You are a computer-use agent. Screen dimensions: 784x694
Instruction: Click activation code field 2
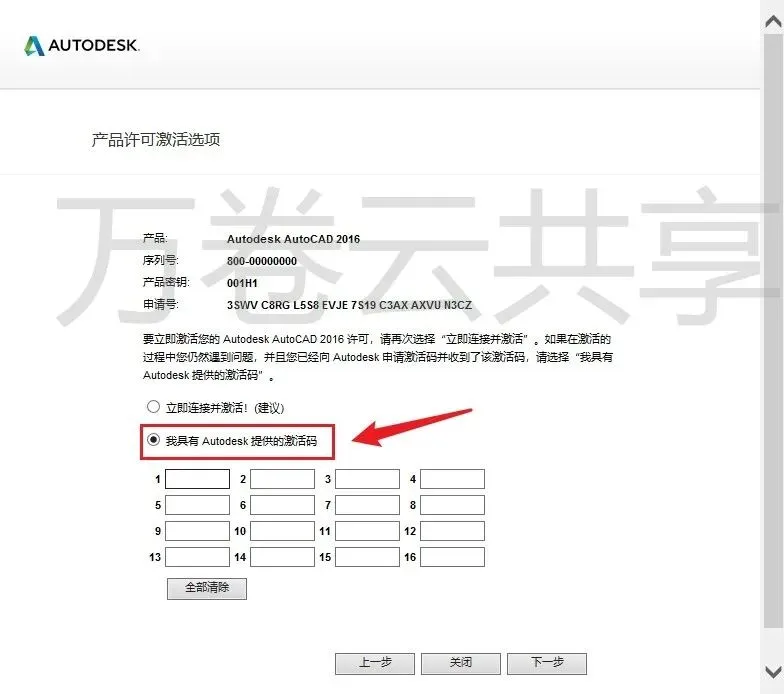[282, 479]
